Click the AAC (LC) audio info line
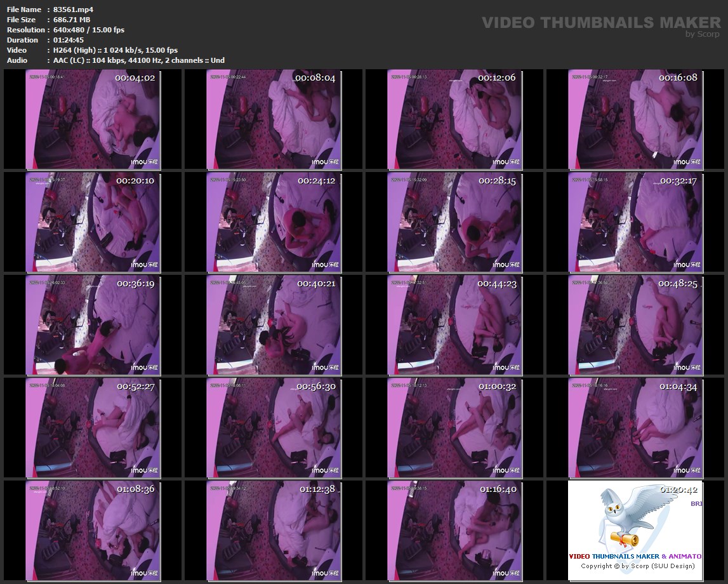Screen dimensions: 728x584 tap(139, 60)
